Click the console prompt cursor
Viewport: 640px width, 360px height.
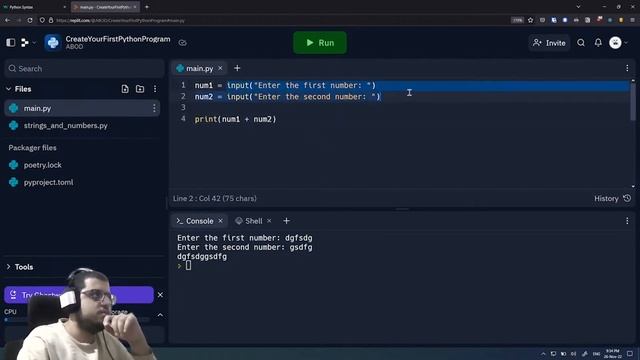click(x=188, y=266)
